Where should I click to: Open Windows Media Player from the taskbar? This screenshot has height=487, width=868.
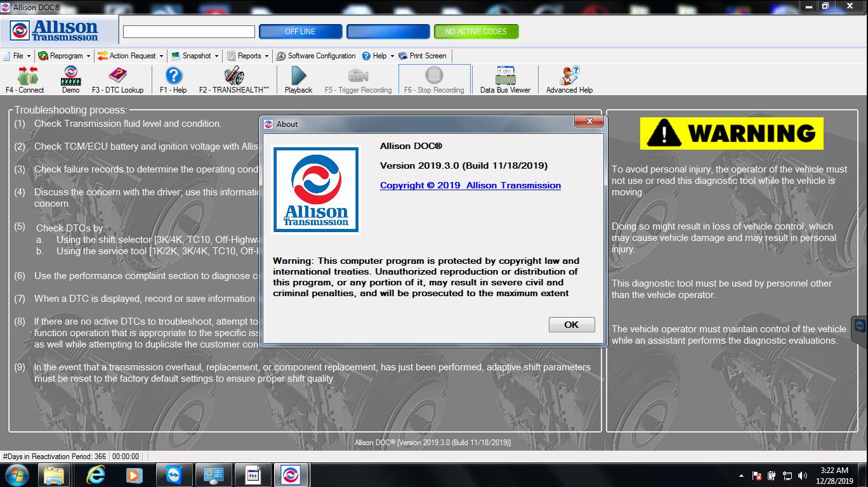134,475
